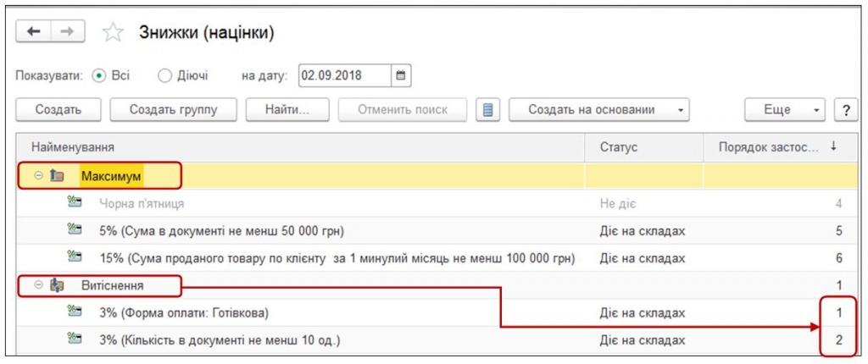Add page to favorites with star icon
This screenshot has width=868, height=364.
(112, 33)
